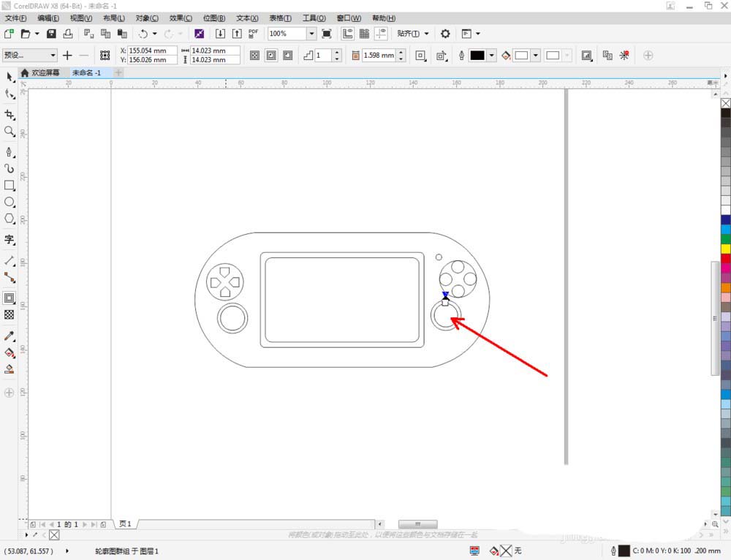Click the 页1 page tab
The image size is (731, 560).
click(x=126, y=524)
